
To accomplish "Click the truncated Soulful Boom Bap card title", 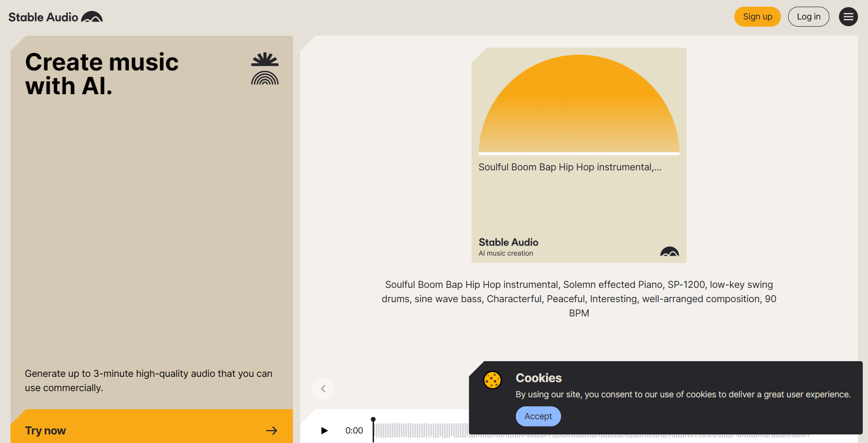I will [570, 167].
